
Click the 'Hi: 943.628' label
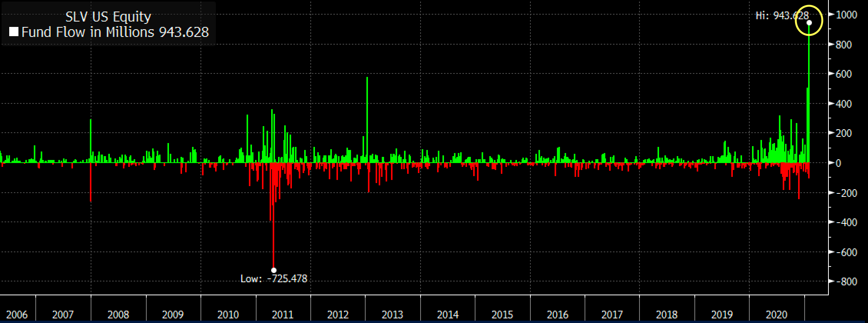782,15
